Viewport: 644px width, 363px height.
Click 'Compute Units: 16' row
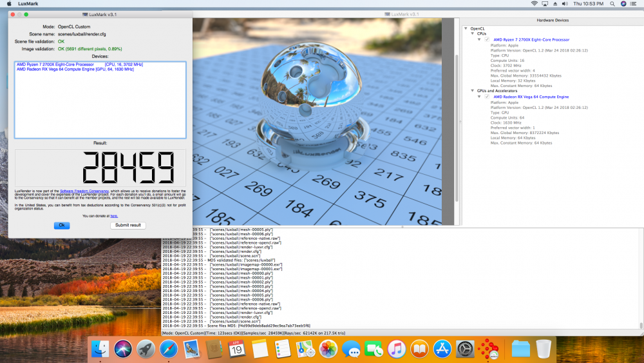click(507, 61)
